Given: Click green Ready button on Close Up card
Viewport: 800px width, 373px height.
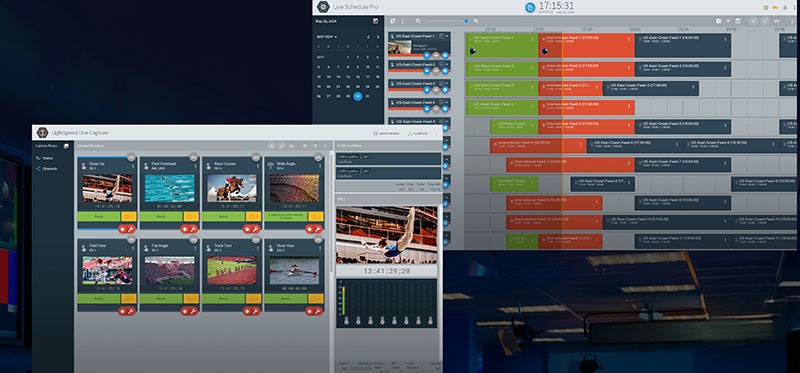Looking at the screenshot, I should [99, 216].
